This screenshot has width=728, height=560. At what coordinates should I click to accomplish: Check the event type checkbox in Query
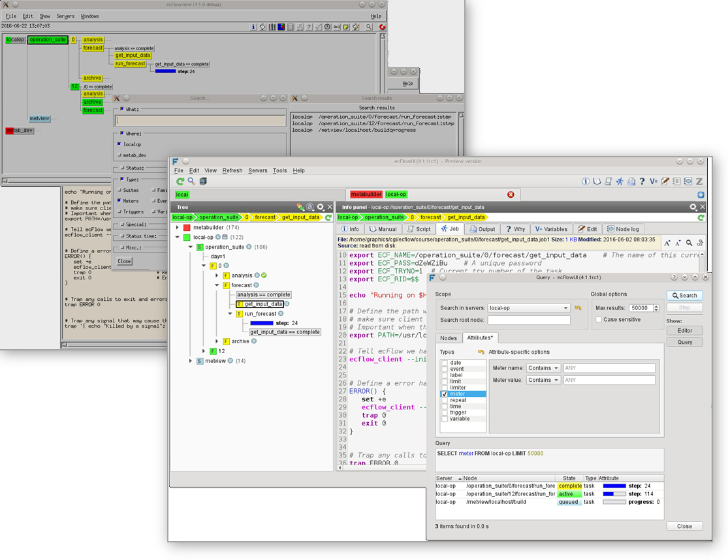click(x=445, y=369)
